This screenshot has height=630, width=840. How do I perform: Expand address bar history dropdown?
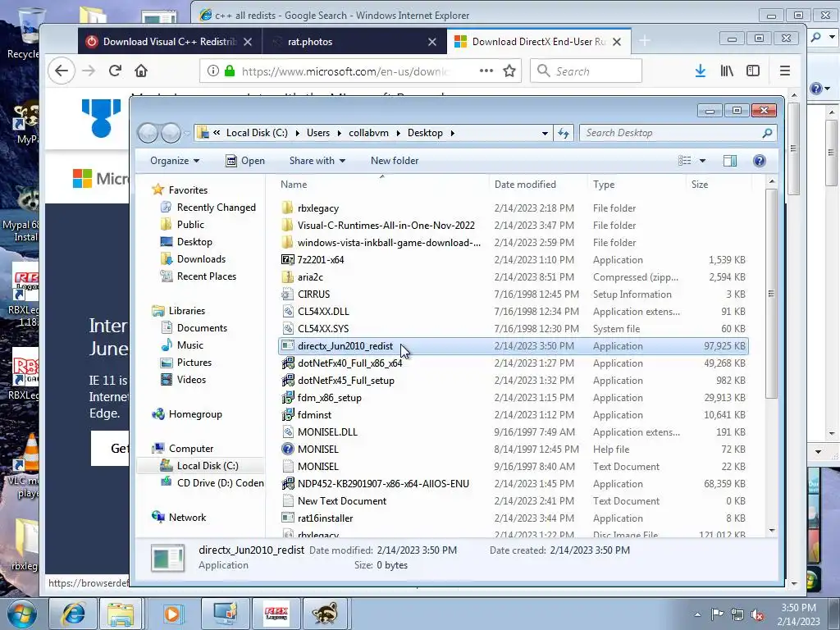coord(545,133)
